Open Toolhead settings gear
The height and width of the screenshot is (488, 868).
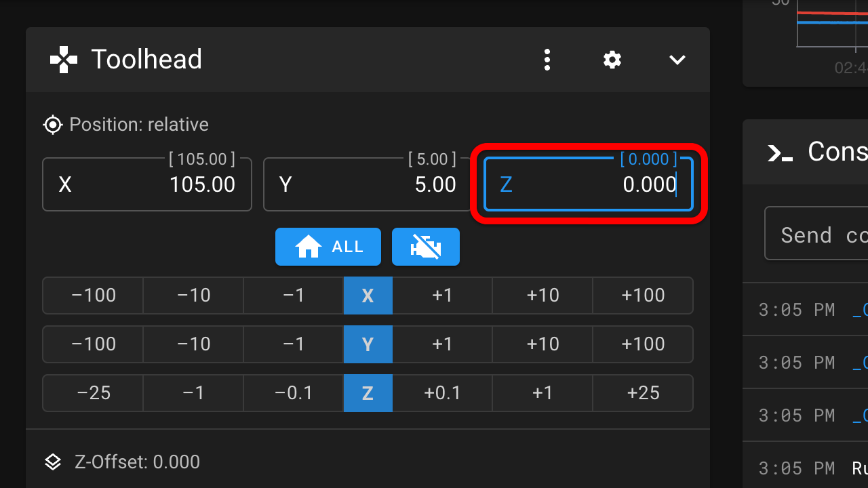[x=612, y=60]
